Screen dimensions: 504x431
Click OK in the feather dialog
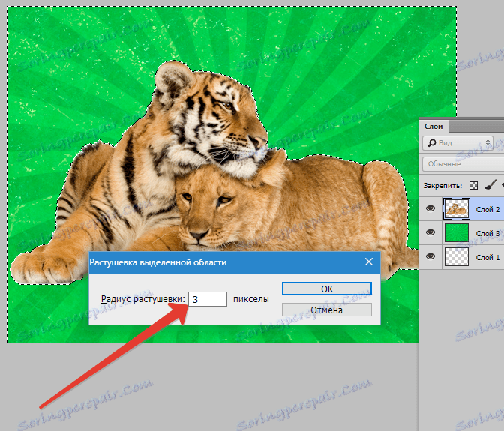click(x=326, y=289)
